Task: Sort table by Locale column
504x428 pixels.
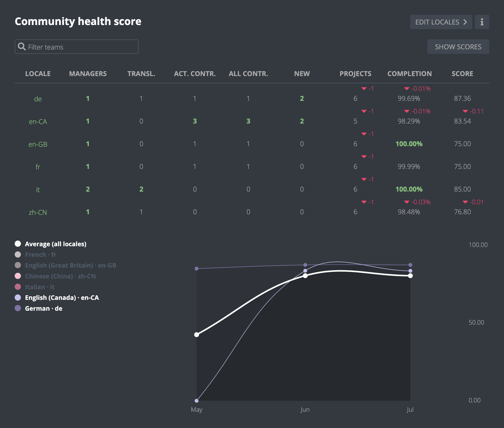Action: [38, 74]
